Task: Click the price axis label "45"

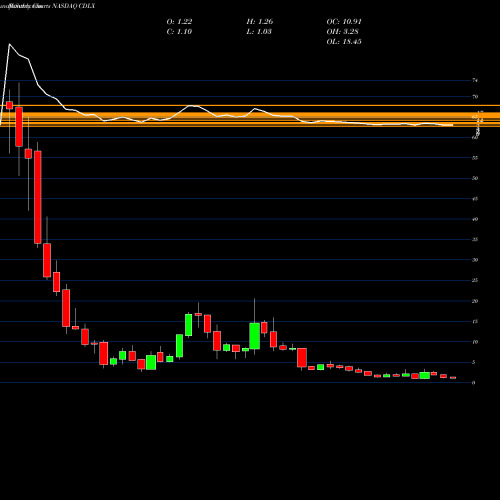Action: pos(475,199)
